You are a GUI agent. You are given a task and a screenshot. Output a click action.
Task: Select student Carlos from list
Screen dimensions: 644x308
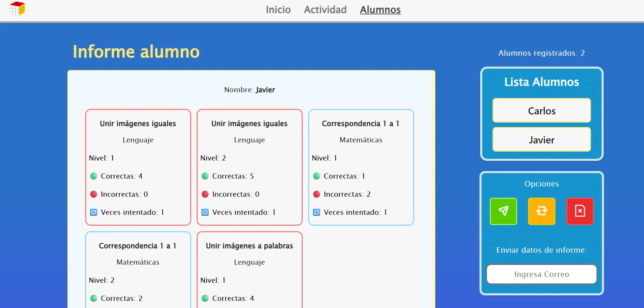pos(541,110)
